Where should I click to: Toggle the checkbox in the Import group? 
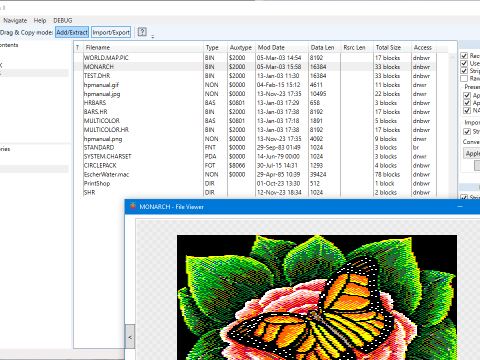467,132
